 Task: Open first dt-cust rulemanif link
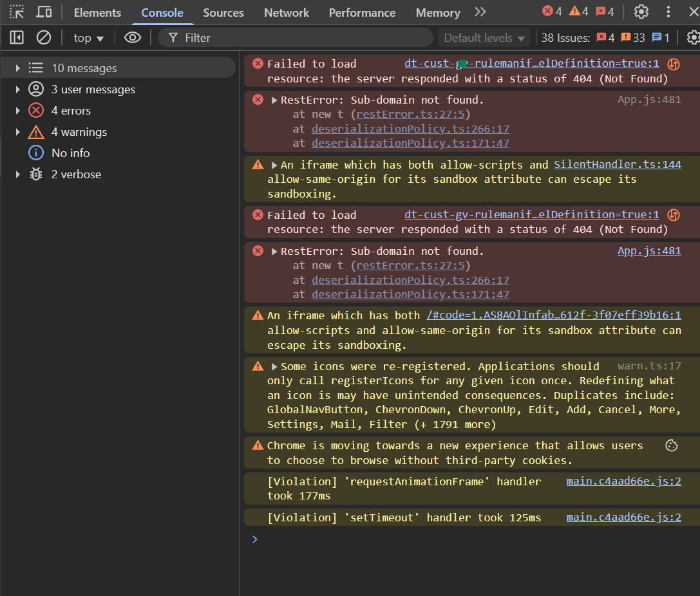pos(531,63)
